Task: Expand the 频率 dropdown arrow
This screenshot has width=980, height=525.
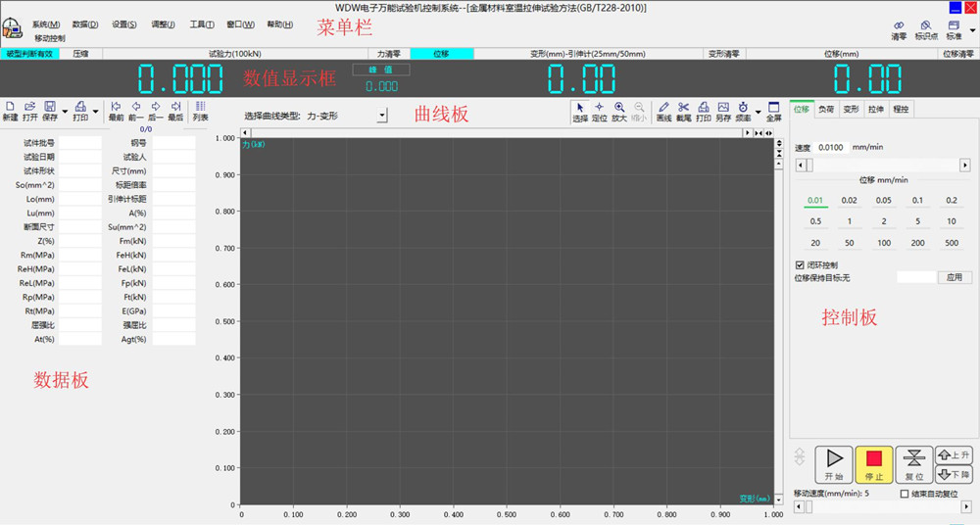Action: 758,111
